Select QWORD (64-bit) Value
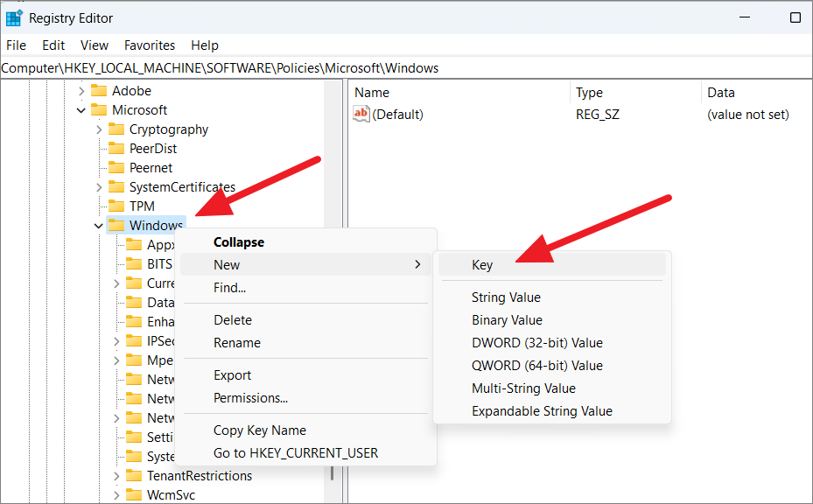Viewport: 813px width, 504px height. pyautogui.click(x=552, y=366)
